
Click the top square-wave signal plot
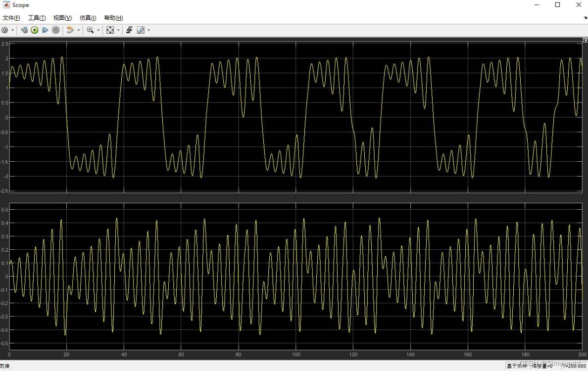[296, 117]
